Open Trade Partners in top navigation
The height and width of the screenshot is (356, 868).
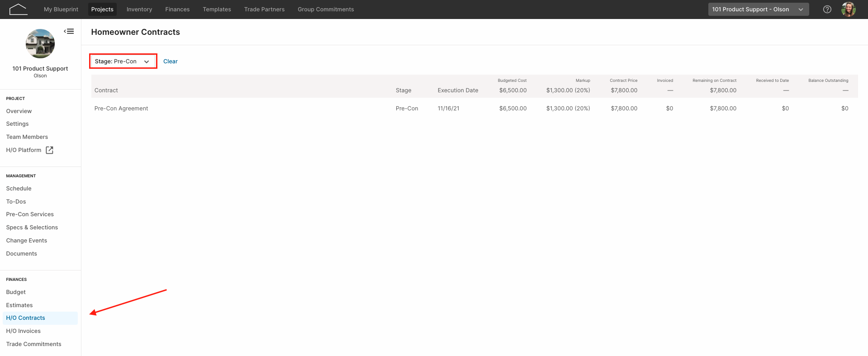(x=264, y=9)
